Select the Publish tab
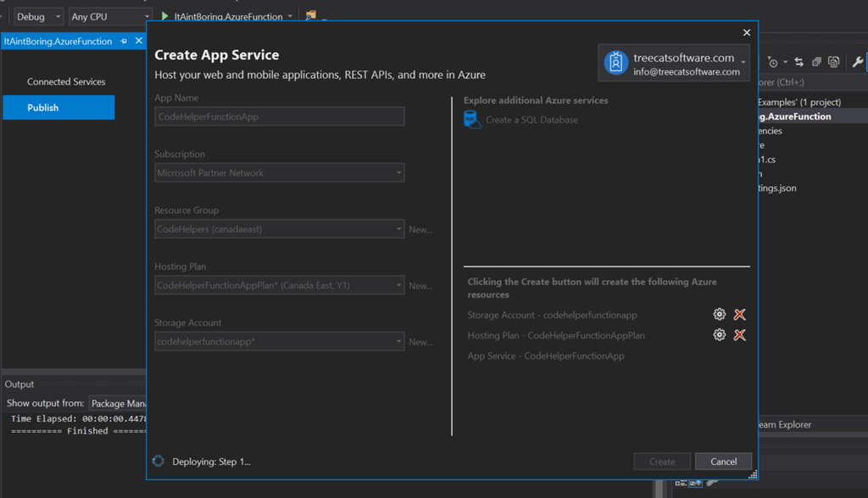Screen dimensions: 868x498 click(58, 108)
